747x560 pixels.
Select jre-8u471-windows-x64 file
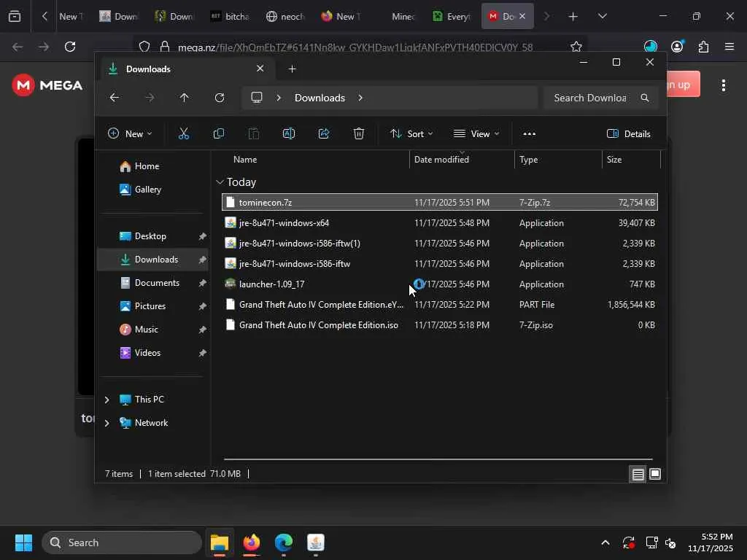coord(440,223)
